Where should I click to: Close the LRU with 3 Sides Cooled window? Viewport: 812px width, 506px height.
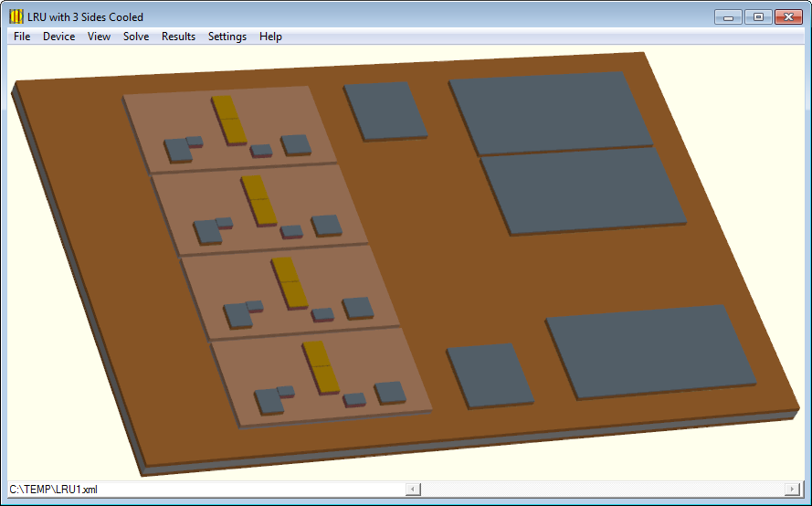[x=788, y=17]
